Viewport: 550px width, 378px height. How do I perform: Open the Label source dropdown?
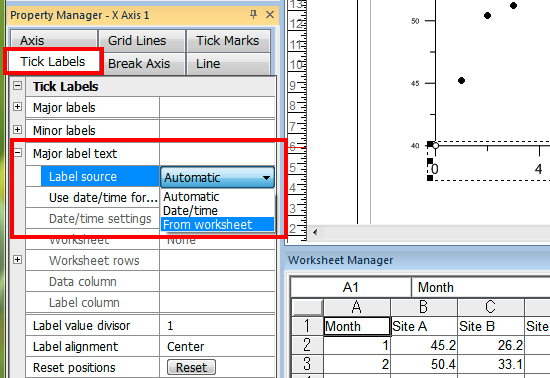point(217,177)
